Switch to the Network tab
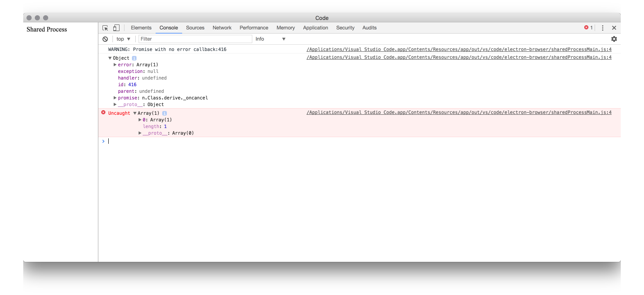The width and height of the screenshot is (644, 295). (x=222, y=27)
